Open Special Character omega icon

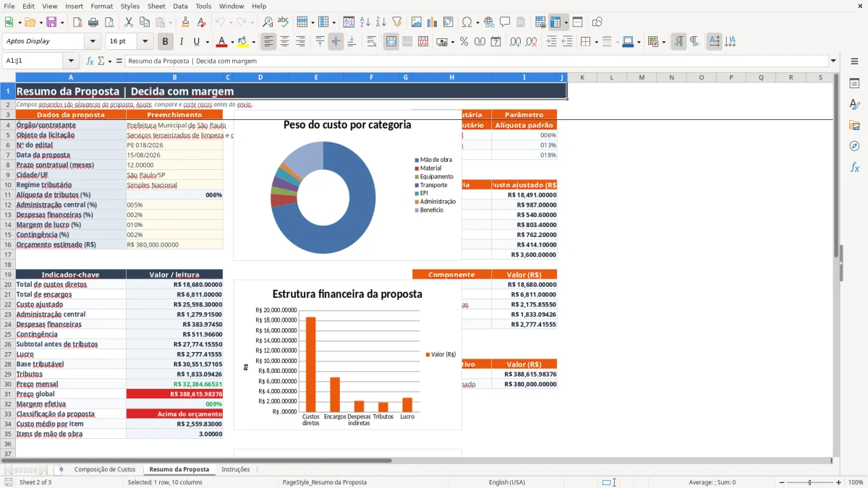(467, 22)
